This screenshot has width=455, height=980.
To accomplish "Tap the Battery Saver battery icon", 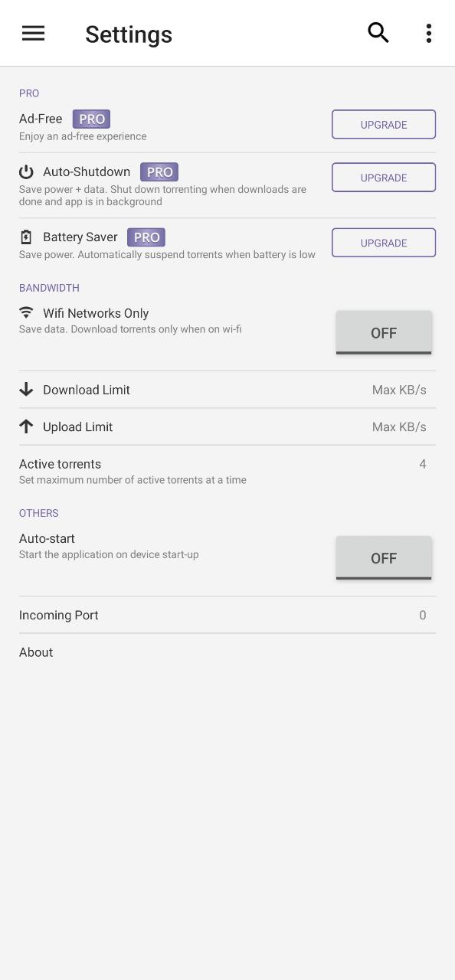I will coord(26,237).
